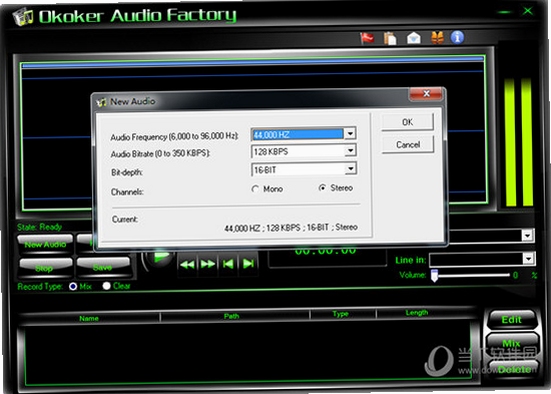This screenshot has height=394, width=551.
Task: Click the Stop button
Action: pyautogui.click(x=45, y=269)
